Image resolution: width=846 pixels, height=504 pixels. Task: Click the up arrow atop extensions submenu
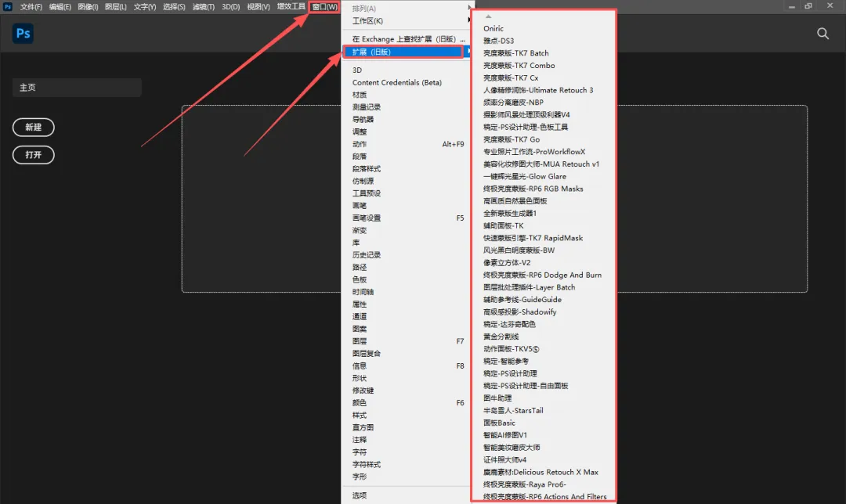pyautogui.click(x=488, y=16)
